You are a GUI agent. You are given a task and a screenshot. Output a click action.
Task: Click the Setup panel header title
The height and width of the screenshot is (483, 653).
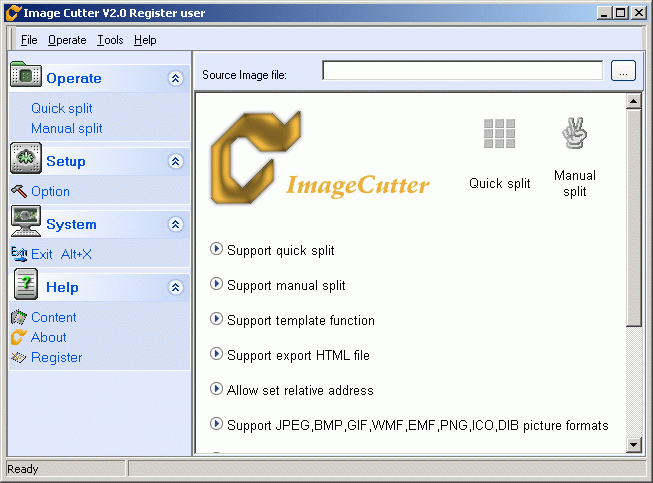tap(66, 161)
